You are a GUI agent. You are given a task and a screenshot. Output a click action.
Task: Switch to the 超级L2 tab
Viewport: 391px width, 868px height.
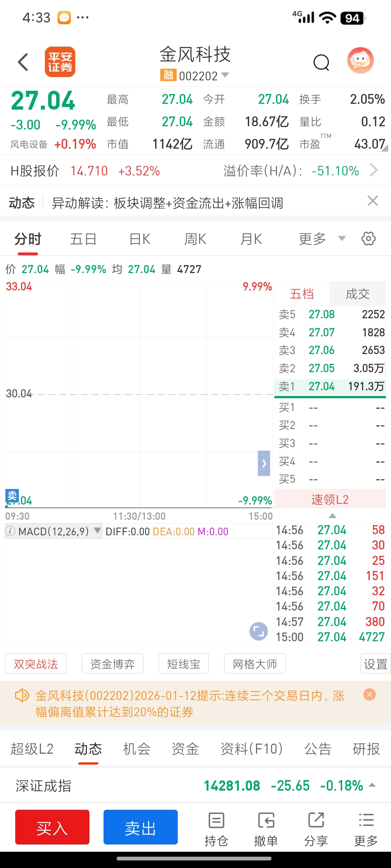(32, 749)
